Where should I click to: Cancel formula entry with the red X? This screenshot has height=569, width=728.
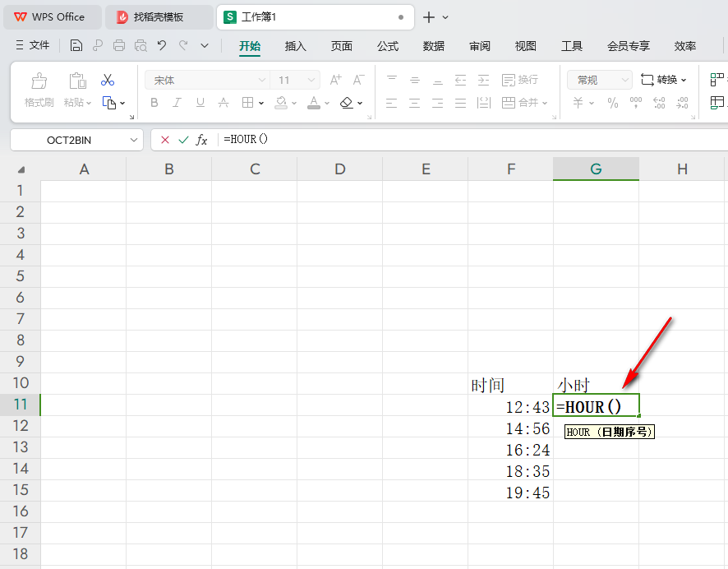[x=165, y=140]
